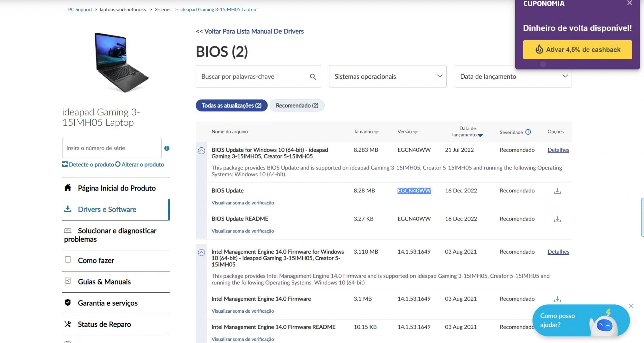This screenshot has width=644, height=343.
Task: Collapse the BIOS Update package row
Action: (202, 151)
